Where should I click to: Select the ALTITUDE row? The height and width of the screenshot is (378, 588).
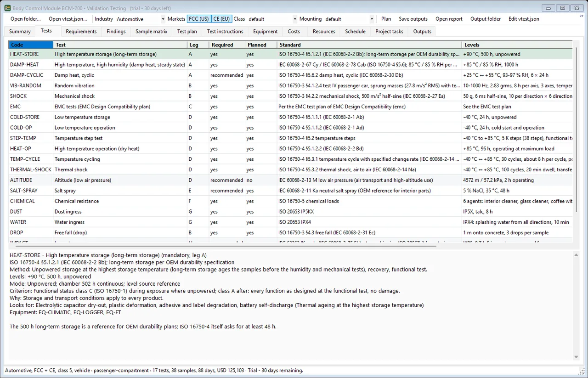[x=291, y=180]
